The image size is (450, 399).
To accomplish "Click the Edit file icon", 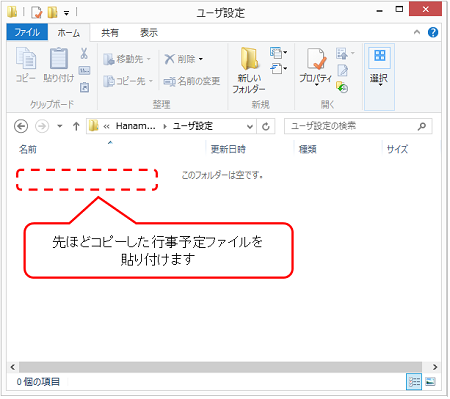I will pos(342,70).
